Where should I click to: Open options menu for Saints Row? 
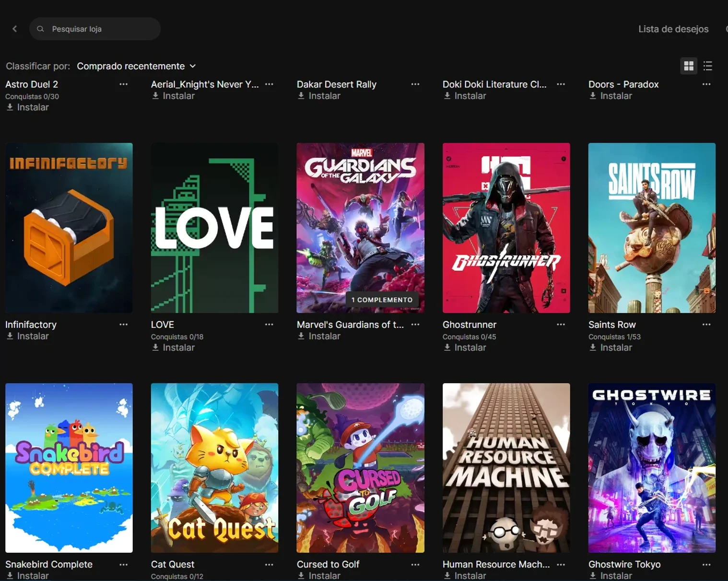click(706, 325)
